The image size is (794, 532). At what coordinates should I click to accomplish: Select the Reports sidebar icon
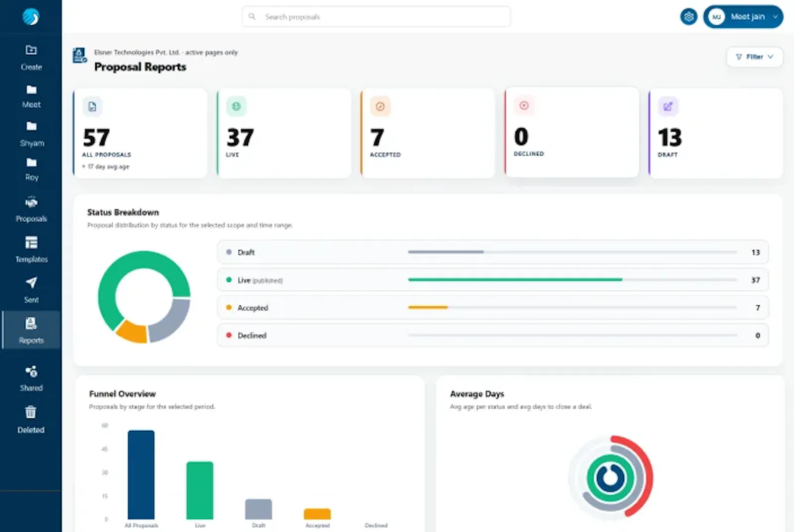click(31, 324)
